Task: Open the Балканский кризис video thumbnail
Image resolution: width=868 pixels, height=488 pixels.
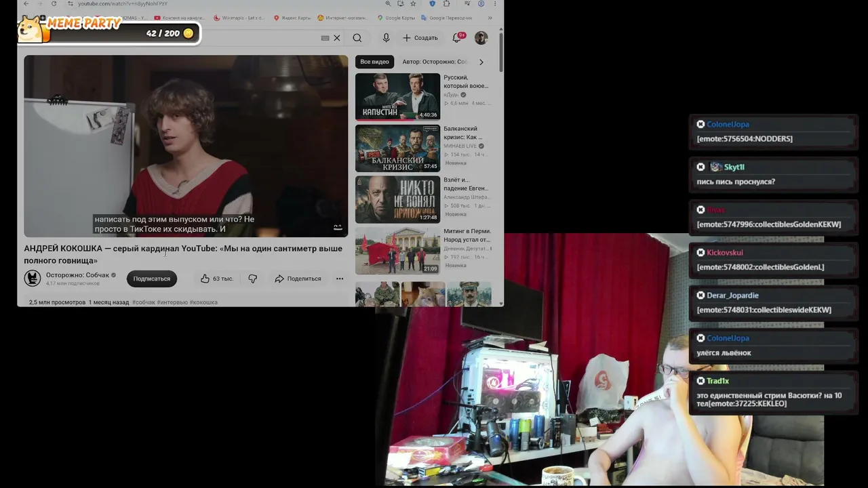Action: pos(397,148)
